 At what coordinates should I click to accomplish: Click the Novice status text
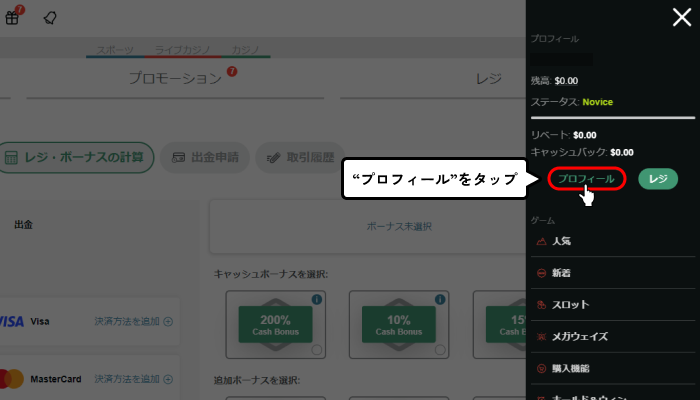point(597,102)
